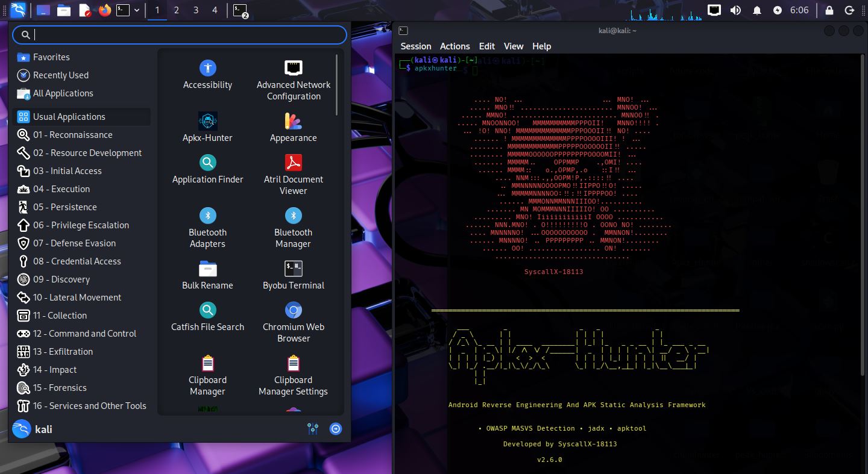Open the settings manager icon in menu footer
This screenshot has width=868, height=474.
click(x=312, y=429)
